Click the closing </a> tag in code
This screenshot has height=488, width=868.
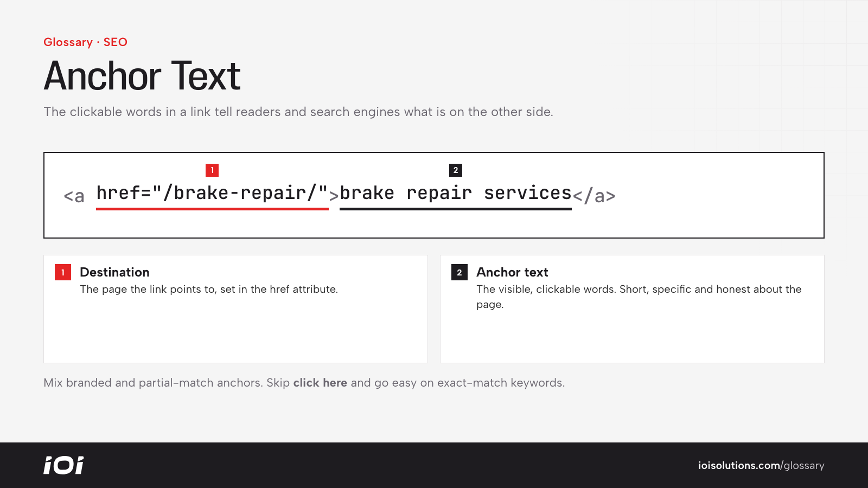pyautogui.click(x=594, y=196)
